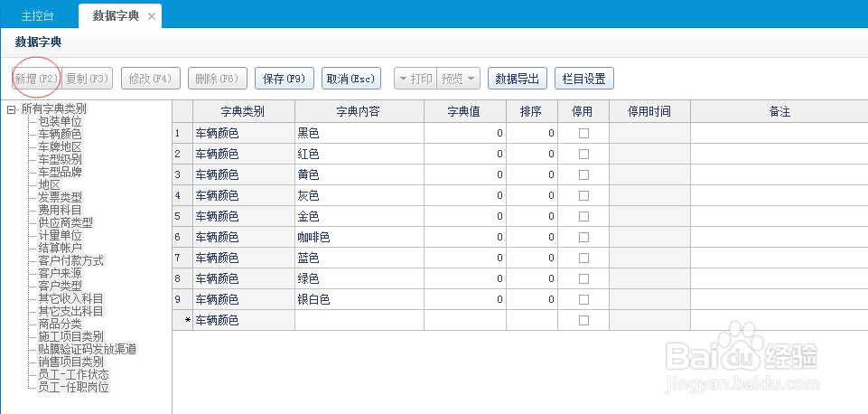Select 计量单位 in the tree
The width and height of the screenshot is (868, 414).
[x=60, y=236]
